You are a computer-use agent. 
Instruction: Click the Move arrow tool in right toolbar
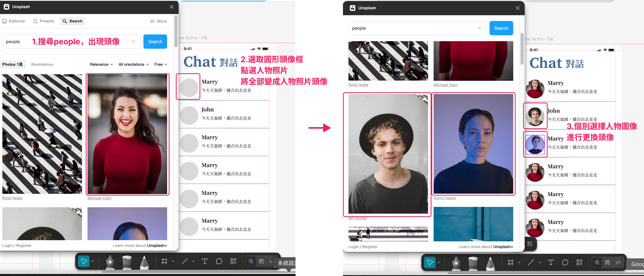click(430, 263)
